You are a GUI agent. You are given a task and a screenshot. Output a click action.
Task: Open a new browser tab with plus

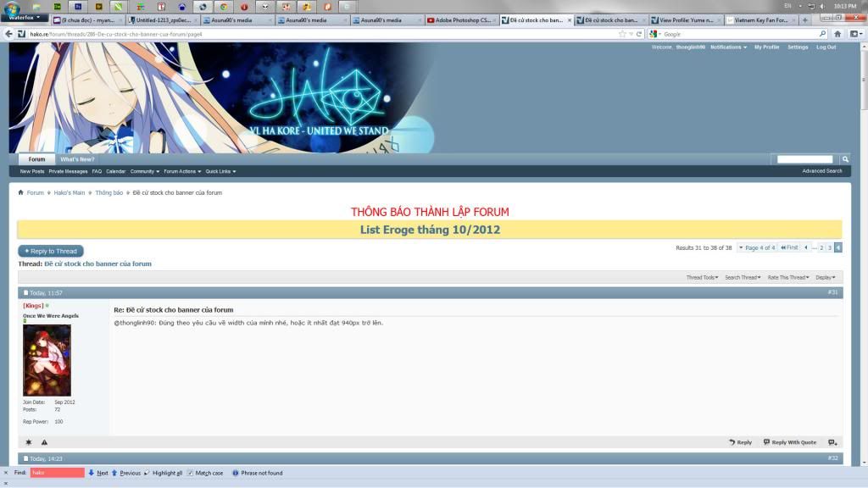click(x=805, y=20)
